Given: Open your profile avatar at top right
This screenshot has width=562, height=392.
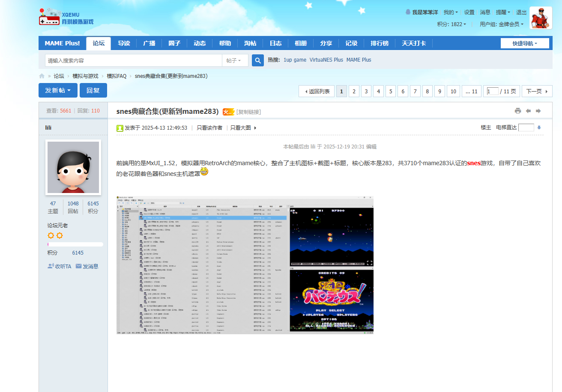Looking at the screenshot, I should pos(541,18).
